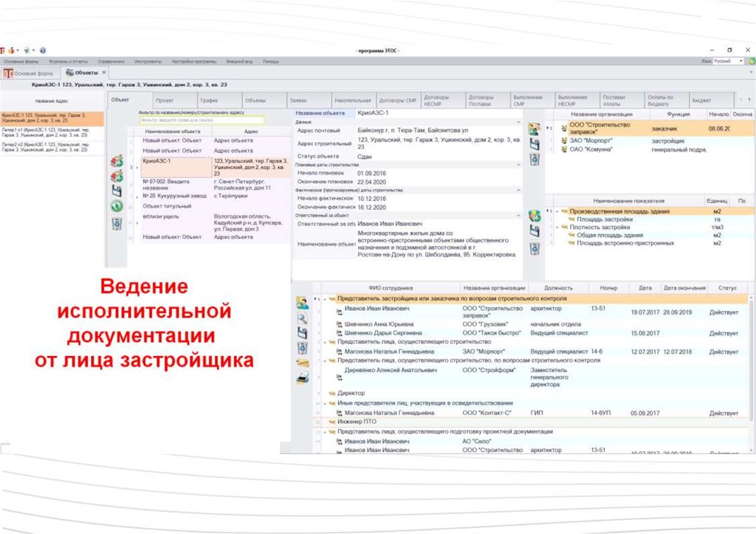Image resolution: width=756 pixels, height=534 pixels.
Task: Click the magnifier search icon beside the staff table
Action: 302,318
